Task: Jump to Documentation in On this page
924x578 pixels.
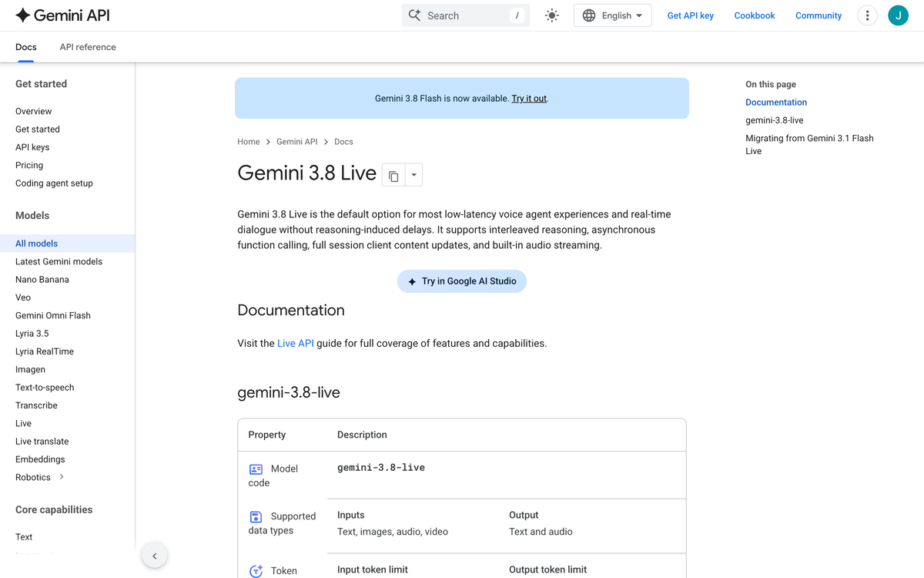Action: click(x=776, y=102)
